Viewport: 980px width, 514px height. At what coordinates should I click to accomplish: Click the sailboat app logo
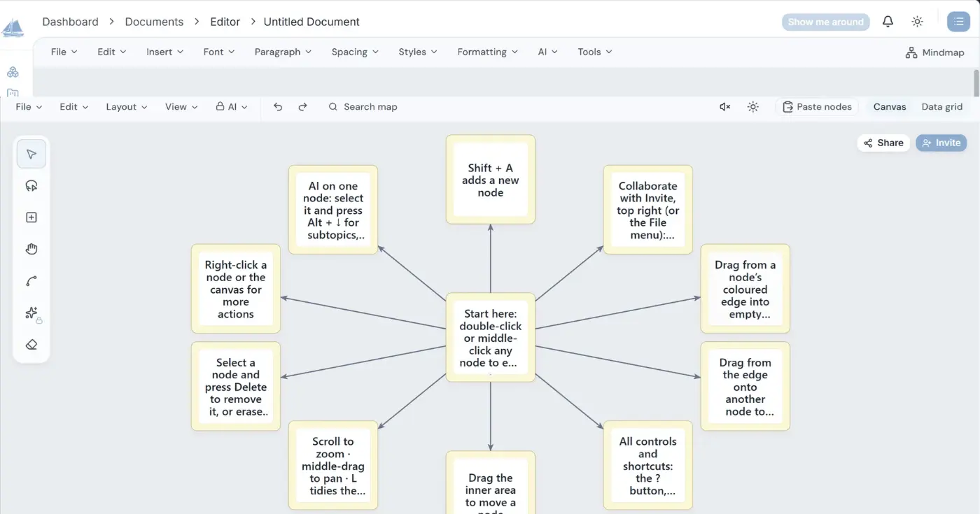click(x=13, y=28)
